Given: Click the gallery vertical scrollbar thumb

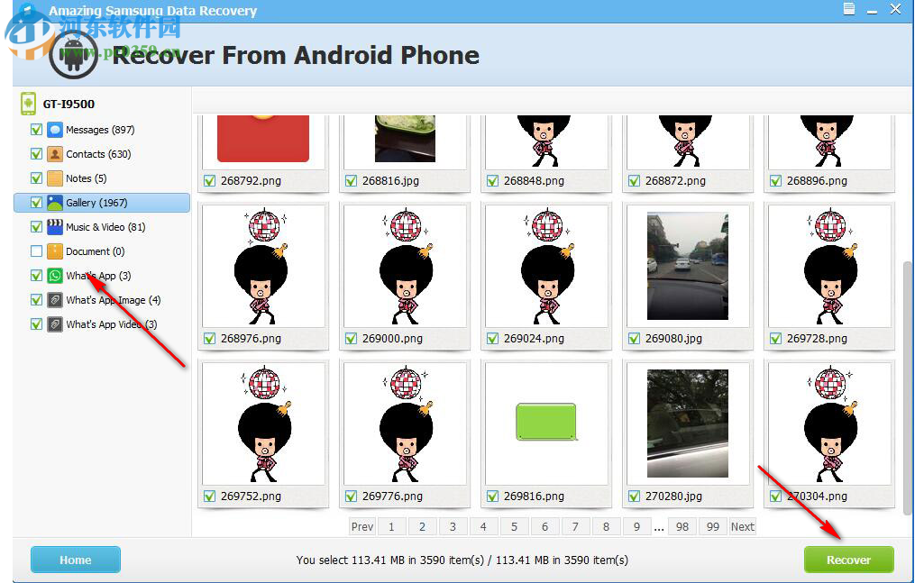Looking at the screenshot, I should click(908, 387).
